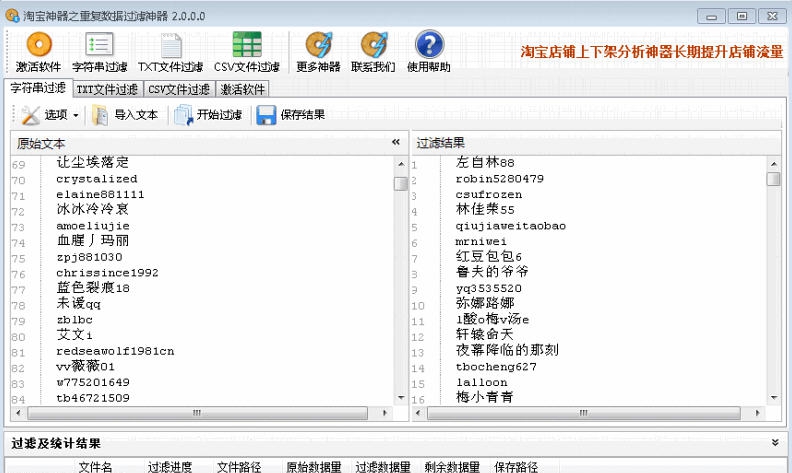This screenshot has width=792, height=473.
Task: Select '鲁夫的爷爷' in filter results
Action: (x=492, y=272)
